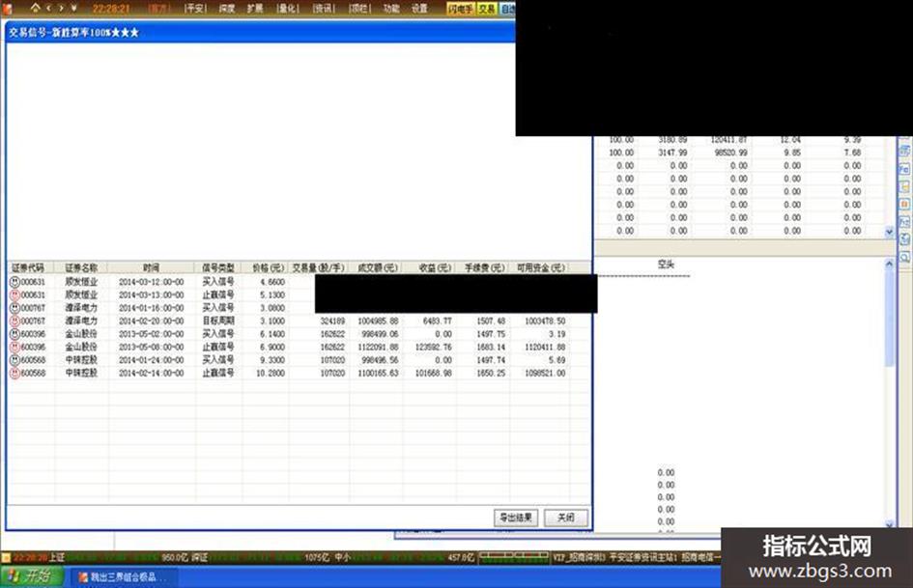
Task: Click the home icon in top toolbar
Action: pyautogui.click(x=36, y=8)
